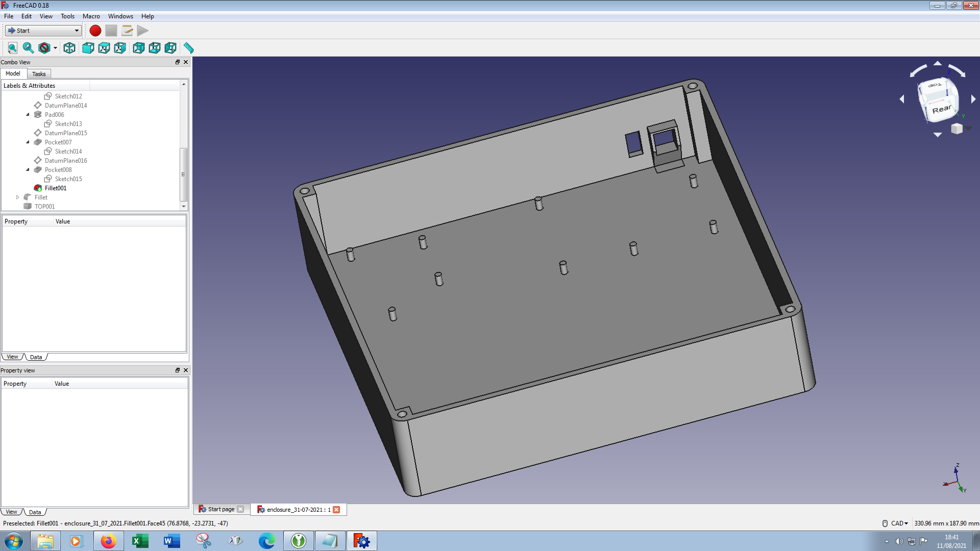Screen dimensions: 980x551
Task: Open the macro editor notepad icon
Action: [127, 31]
